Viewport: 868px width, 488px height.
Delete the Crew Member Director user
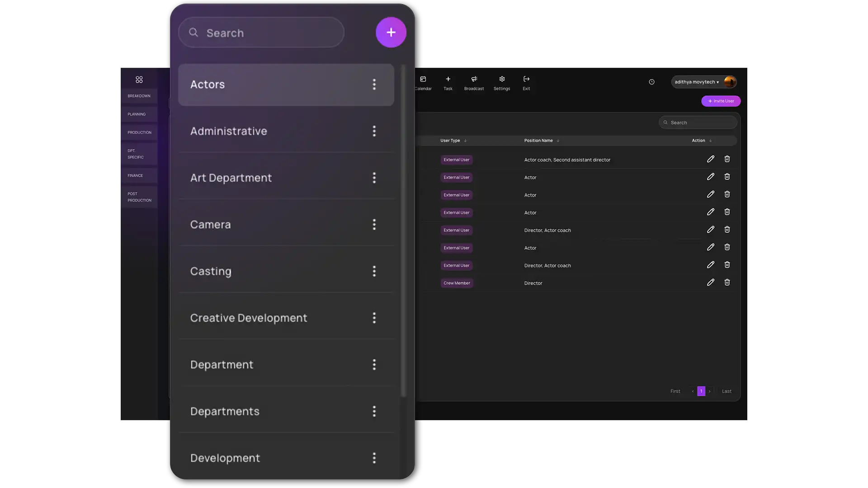(727, 282)
